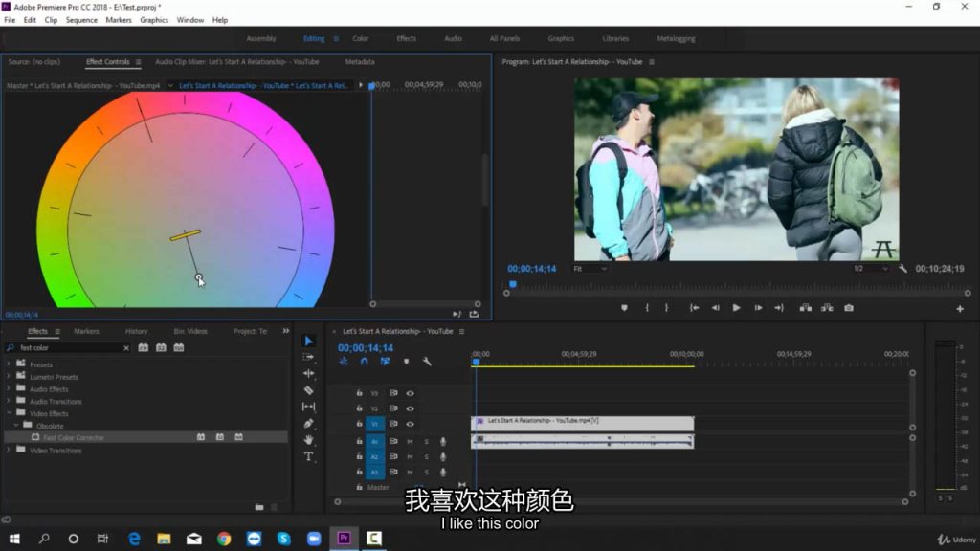Open playback resolution 1/2 dropdown

tap(870, 269)
